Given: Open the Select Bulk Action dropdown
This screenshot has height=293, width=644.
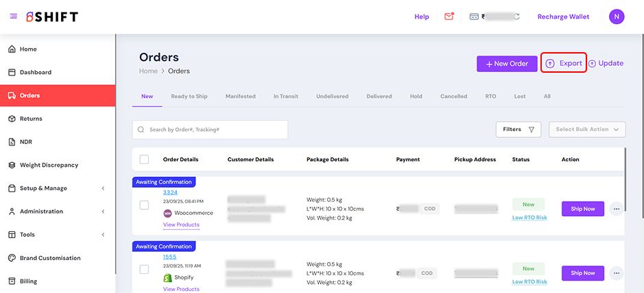Looking at the screenshot, I should coord(587,129).
